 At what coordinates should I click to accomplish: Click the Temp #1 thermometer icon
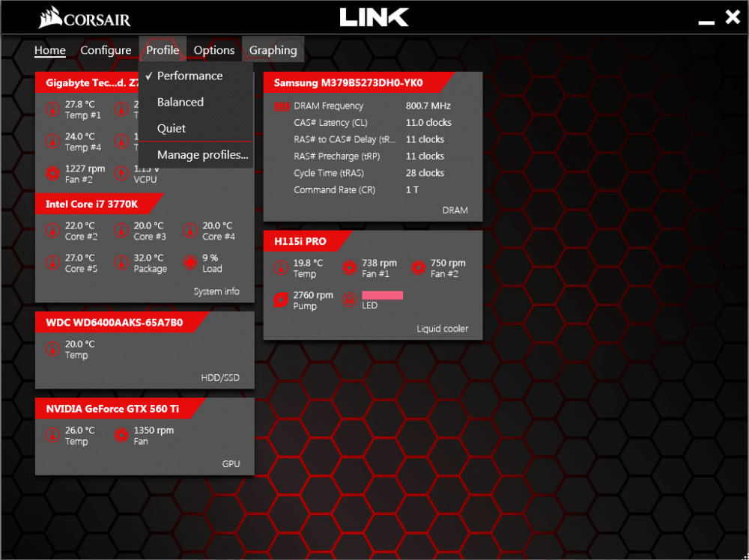tap(52, 109)
